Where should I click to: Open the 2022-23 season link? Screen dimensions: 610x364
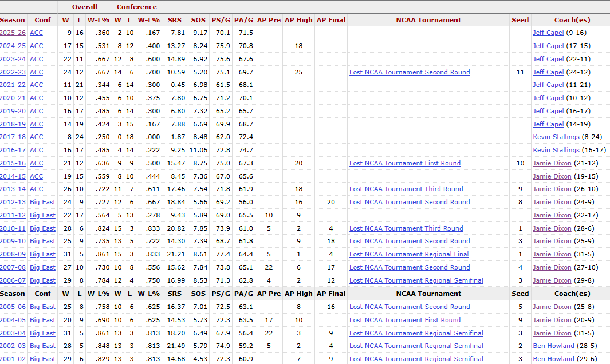(13, 72)
